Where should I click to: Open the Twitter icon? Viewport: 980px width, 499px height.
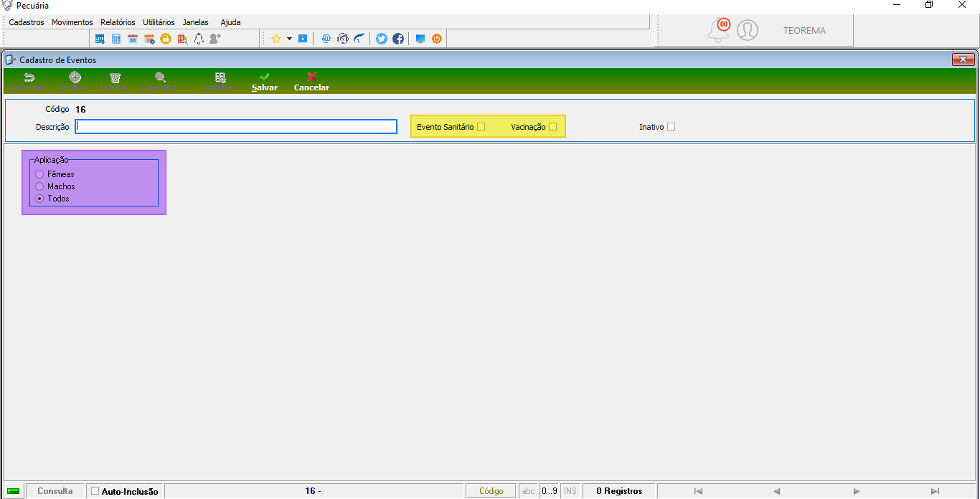[382, 39]
